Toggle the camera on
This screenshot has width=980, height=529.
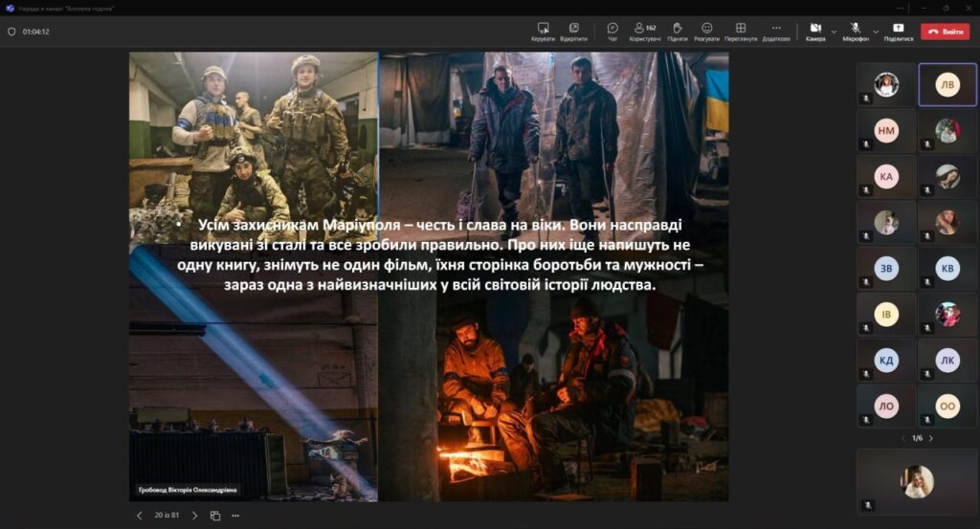pos(814,31)
